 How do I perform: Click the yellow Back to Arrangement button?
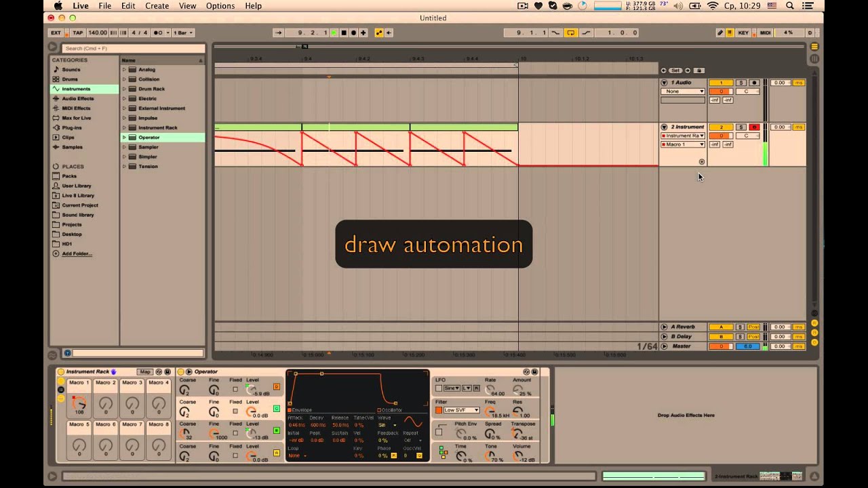[378, 33]
